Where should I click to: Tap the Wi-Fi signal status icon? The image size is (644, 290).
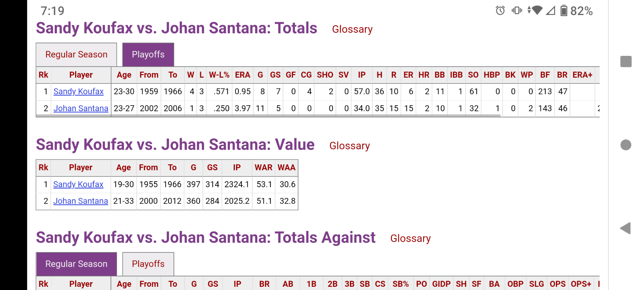[536, 10]
